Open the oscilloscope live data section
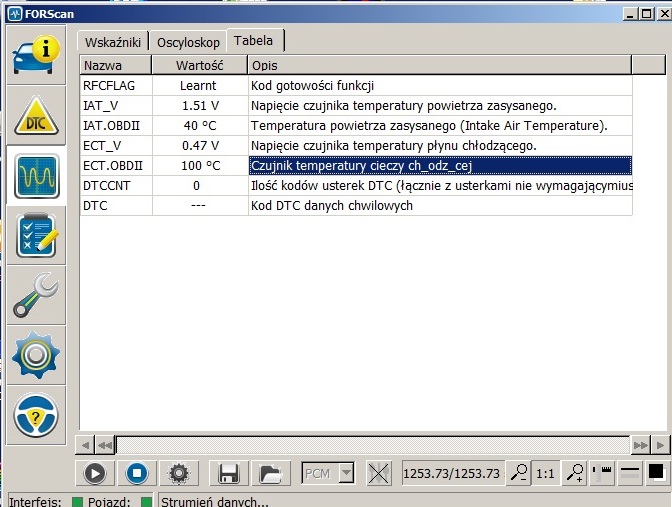The height and width of the screenshot is (507, 672). [36, 177]
